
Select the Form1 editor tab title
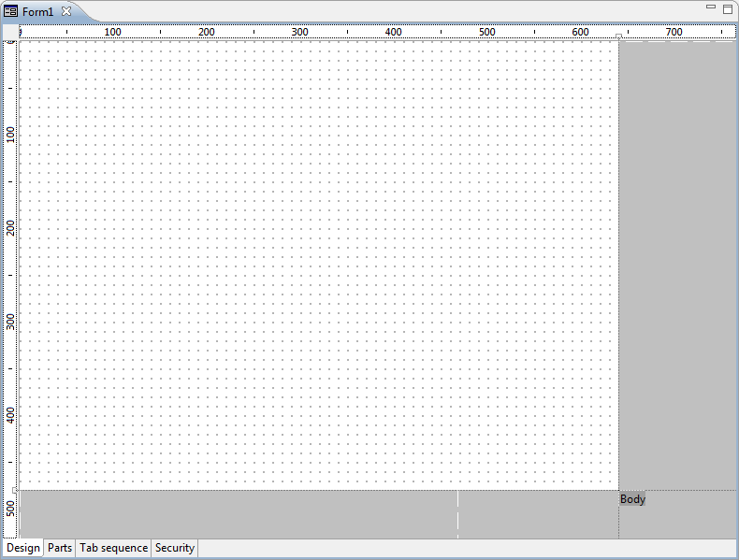point(37,12)
